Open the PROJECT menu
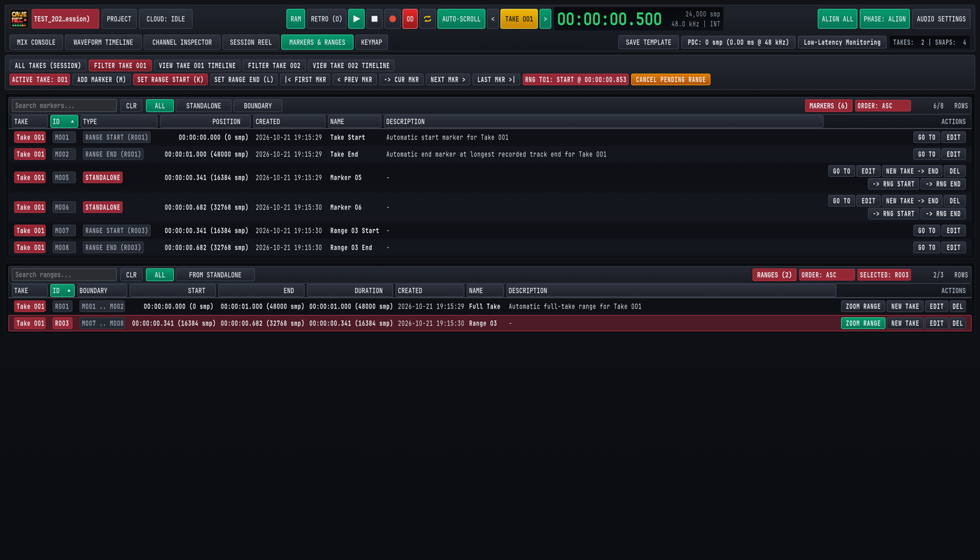 coord(119,19)
